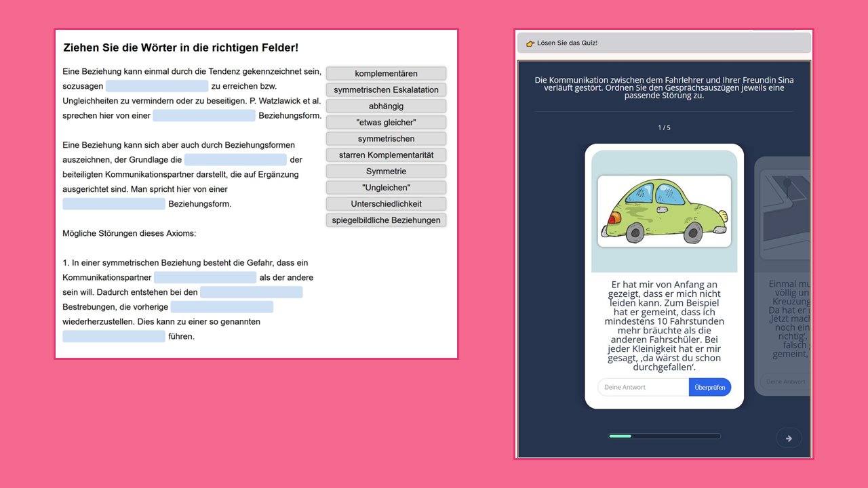Image resolution: width=868 pixels, height=488 pixels.
Task: Click the blank field before 'als der andere'
Action: (205, 277)
